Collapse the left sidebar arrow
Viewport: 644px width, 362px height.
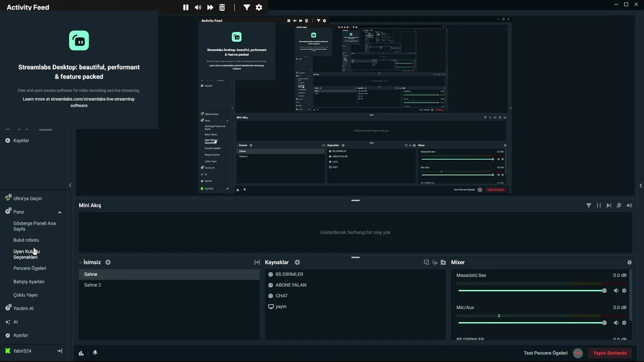coord(70,185)
